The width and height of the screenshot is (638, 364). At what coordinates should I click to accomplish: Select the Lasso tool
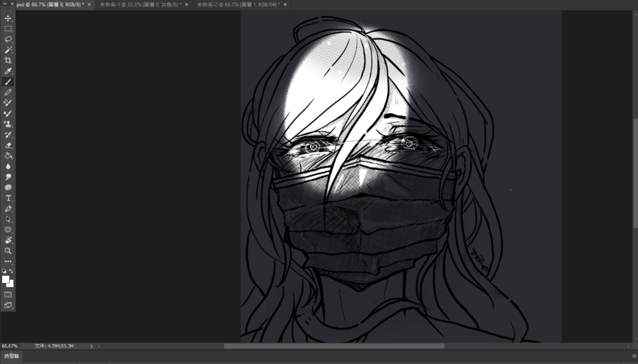click(x=7, y=39)
